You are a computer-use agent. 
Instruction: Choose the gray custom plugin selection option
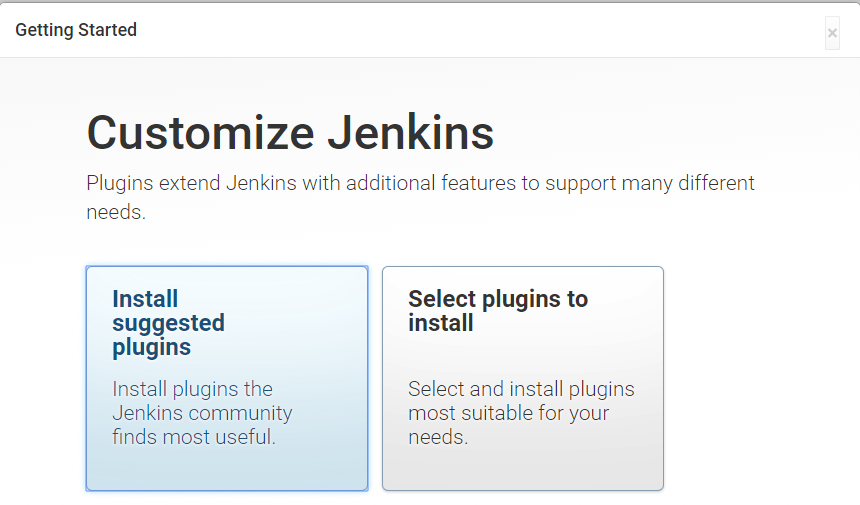click(x=523, y=378)
